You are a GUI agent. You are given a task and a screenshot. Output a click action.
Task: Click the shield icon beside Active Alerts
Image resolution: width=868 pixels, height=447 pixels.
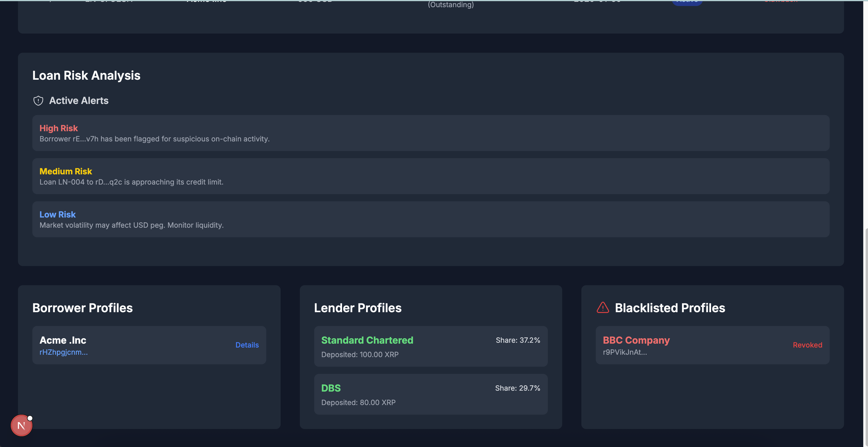(38, 100)
